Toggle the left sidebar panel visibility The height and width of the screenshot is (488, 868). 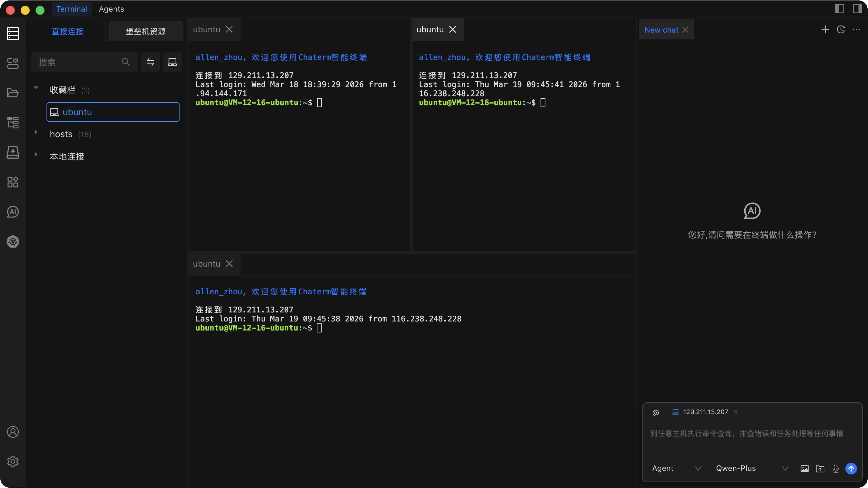tap(839, 9)
